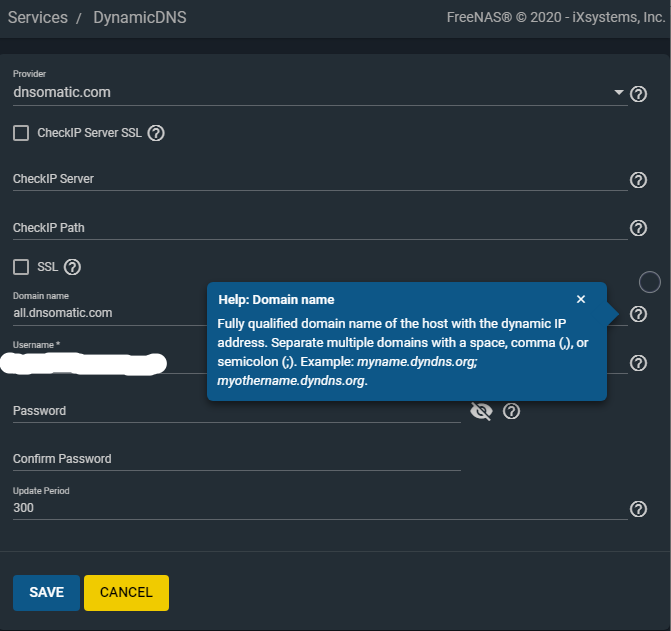Open the Provider combo box showing dnsomatic.com
This screenshot has height=631, width=671.
[320, 92]
